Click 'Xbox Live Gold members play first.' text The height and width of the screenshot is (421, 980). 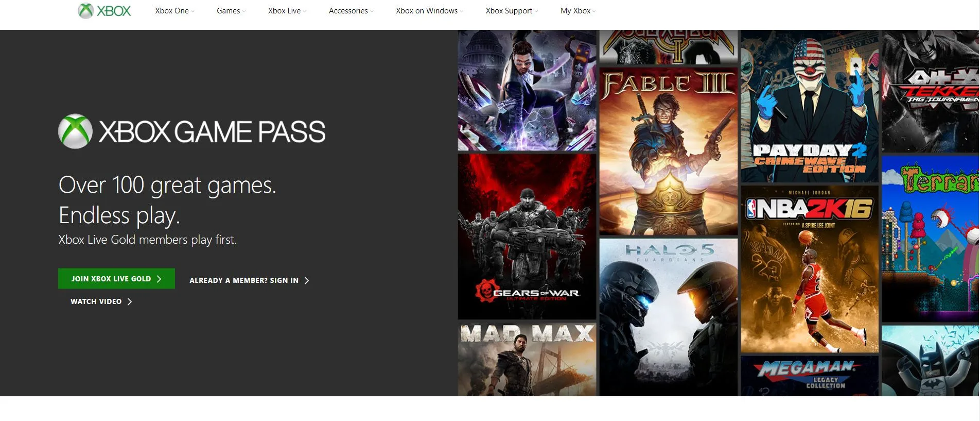pyautogui.click(x=148, y=240)
